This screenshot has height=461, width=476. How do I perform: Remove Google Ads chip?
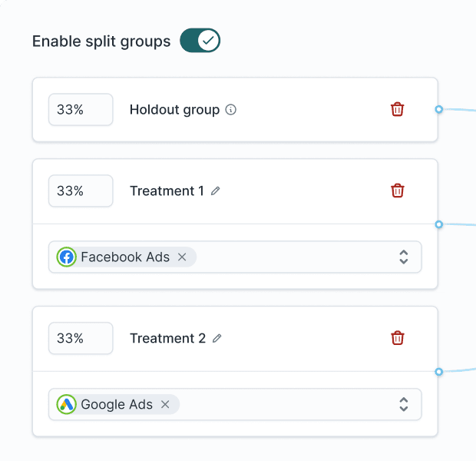165,405
